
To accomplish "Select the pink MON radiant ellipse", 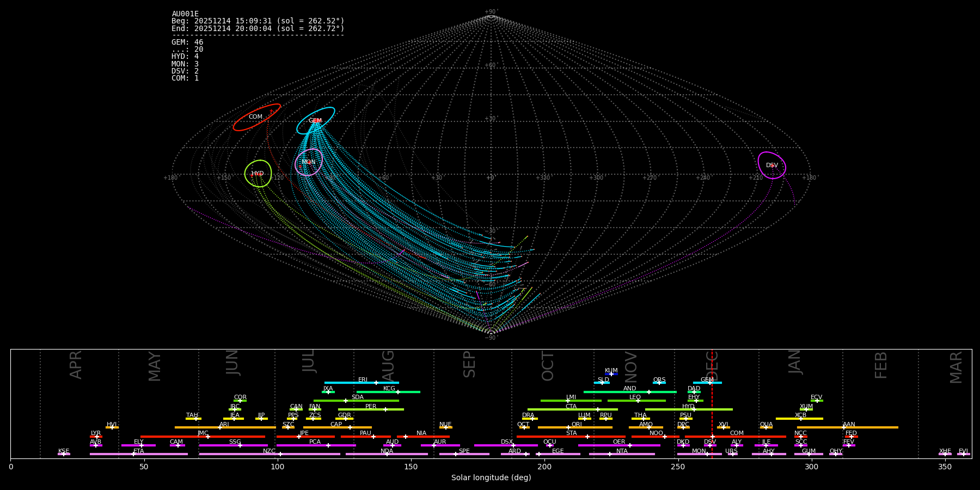I will (x=309, y=162).
